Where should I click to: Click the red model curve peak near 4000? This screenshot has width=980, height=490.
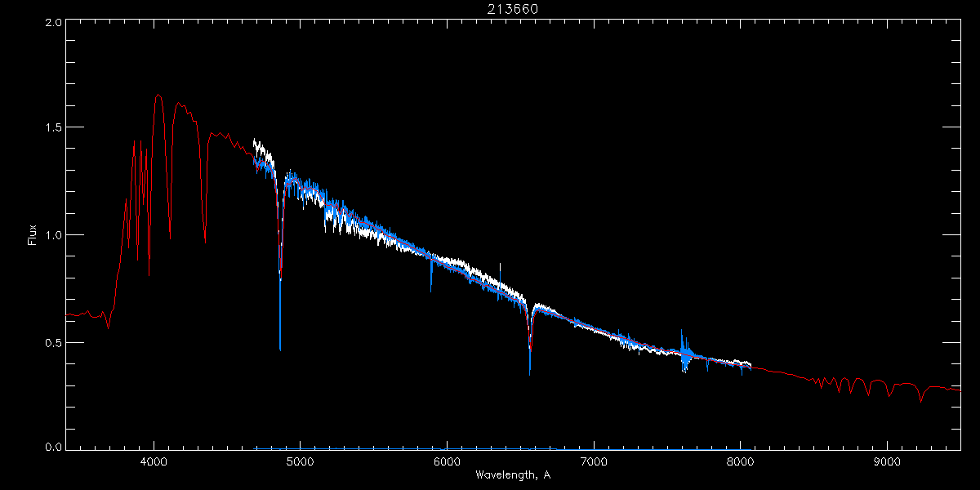pyautogui.click(x=158, y=95)
